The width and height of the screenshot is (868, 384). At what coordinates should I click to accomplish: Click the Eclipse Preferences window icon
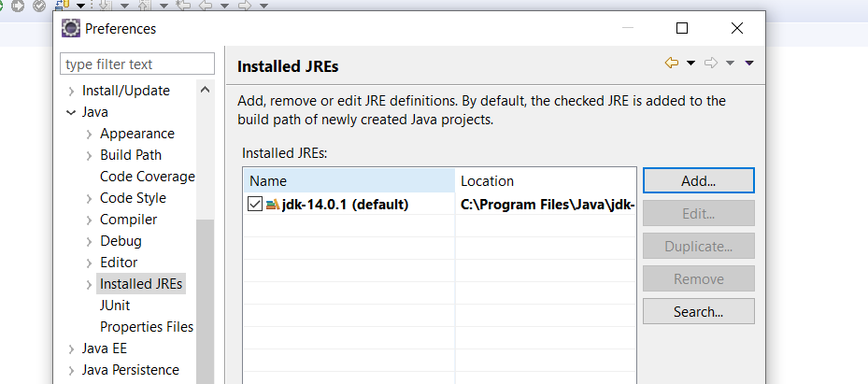pos(71,28)
